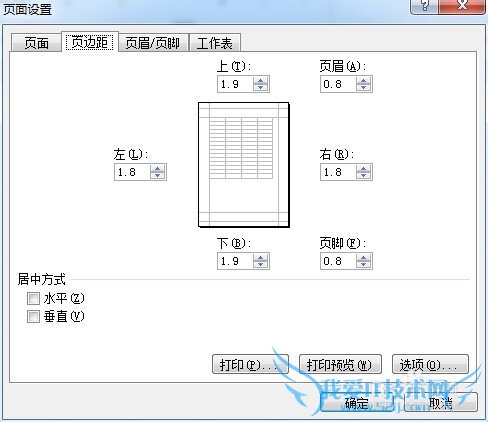The width and height of the screenshot is (488, 422).
Task: Open 打印预览(W) print preview
Action: click(340, 364)
